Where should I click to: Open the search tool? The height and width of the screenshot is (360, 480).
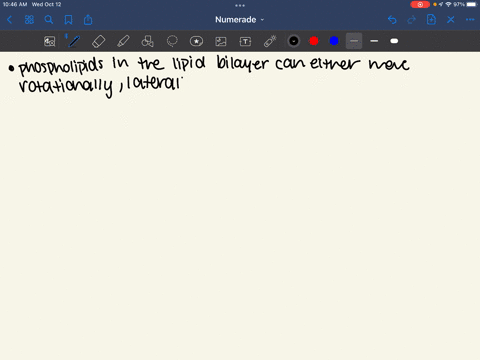click(49, 20)
